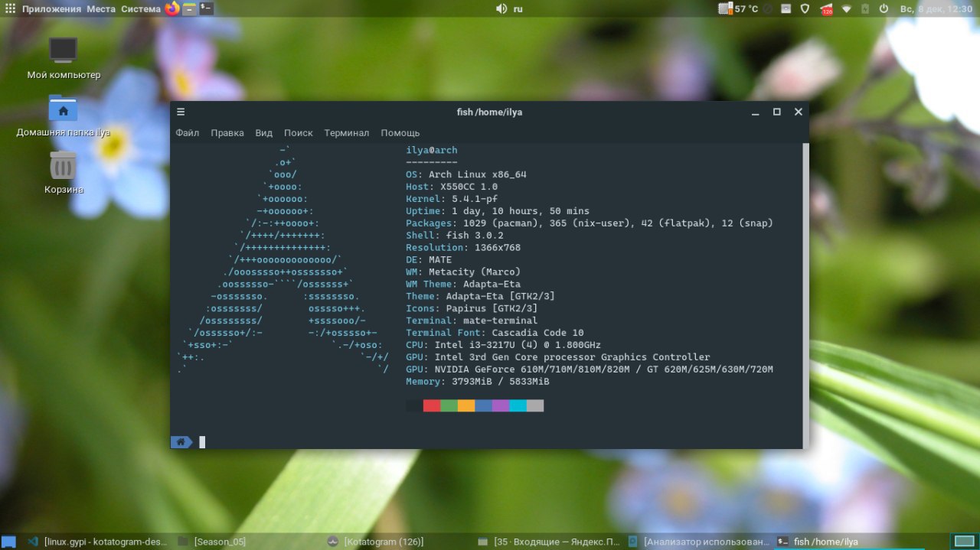Open the Терминал menu in terminal
Image resolution: width=980 pixels, height=550 pixels.
point(346,133)
